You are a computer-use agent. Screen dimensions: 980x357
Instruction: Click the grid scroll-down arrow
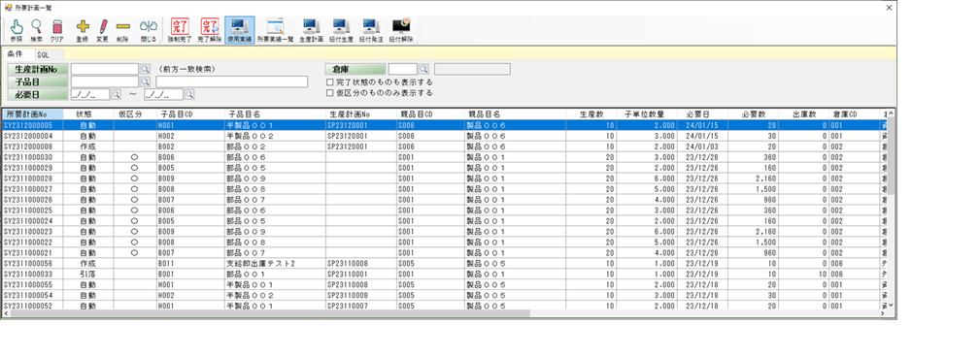pyautogui.click(x=892, y=306)
